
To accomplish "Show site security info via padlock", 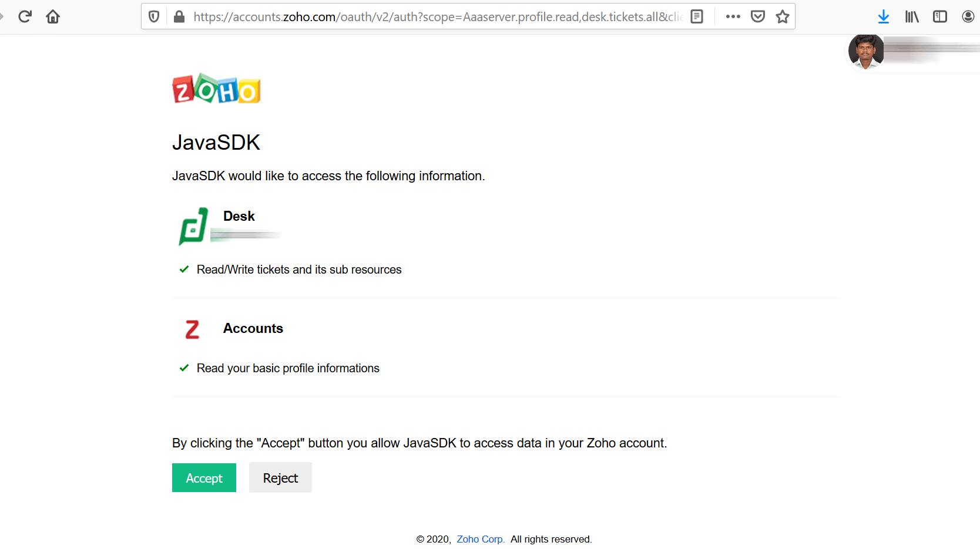I will pos(179,16).
